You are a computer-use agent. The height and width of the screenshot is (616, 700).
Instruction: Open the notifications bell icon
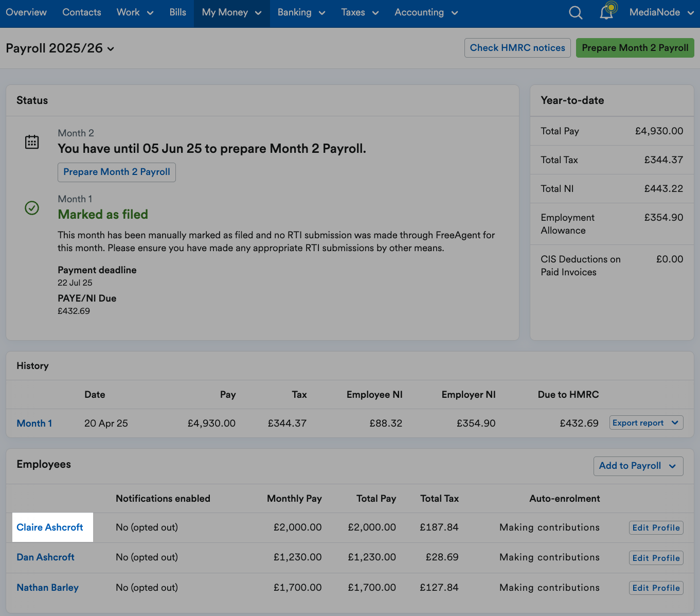point(607,11)
